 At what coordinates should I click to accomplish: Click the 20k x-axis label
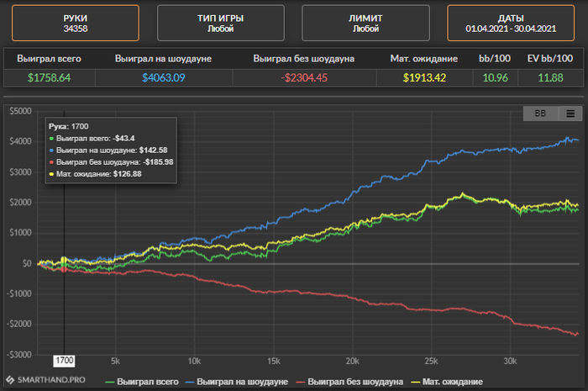352,361
